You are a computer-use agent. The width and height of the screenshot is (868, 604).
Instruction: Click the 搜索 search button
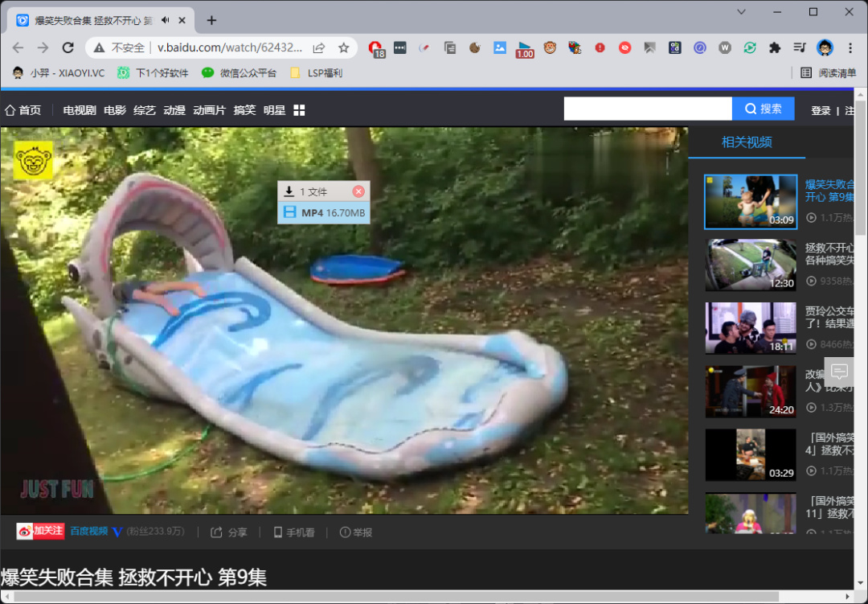click(763, 109)
